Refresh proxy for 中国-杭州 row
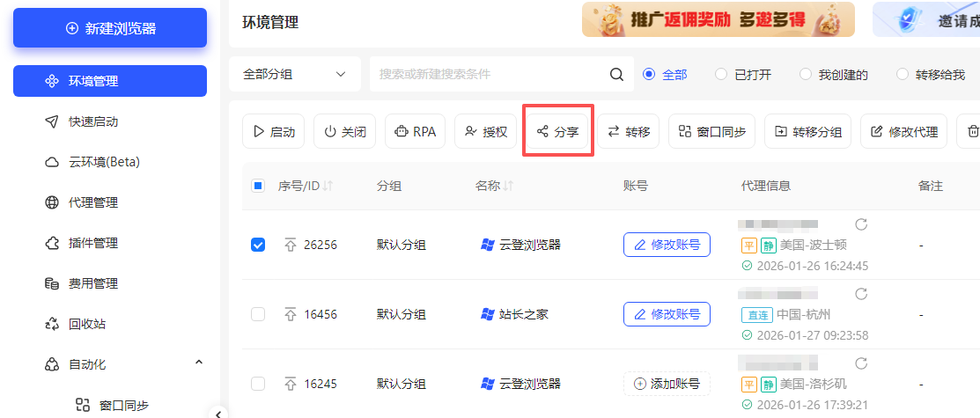The image size is (980, 418). (861, 293)
